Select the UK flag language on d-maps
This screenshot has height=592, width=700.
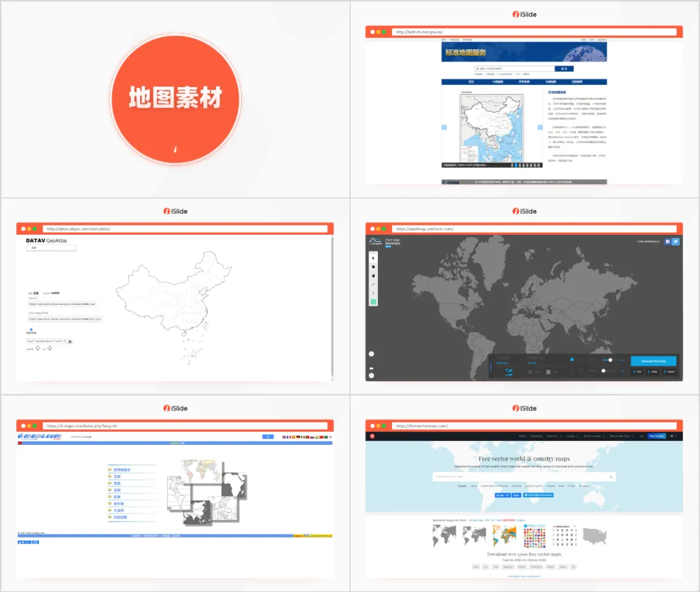(285, 437)
